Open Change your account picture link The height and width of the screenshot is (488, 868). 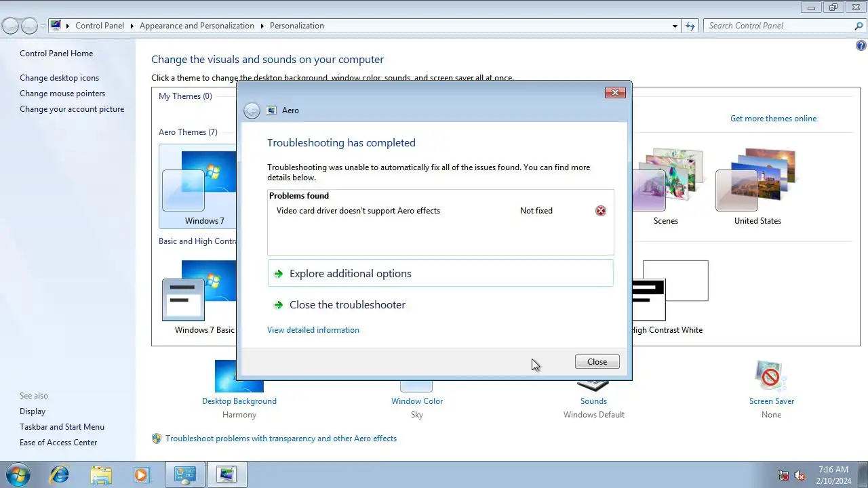pyautogui.click(x=72, y=109)
